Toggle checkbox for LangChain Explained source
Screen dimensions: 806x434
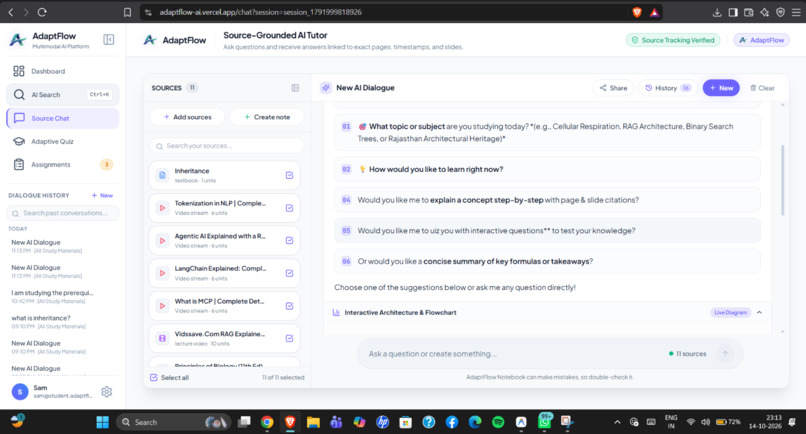(289, 273)
